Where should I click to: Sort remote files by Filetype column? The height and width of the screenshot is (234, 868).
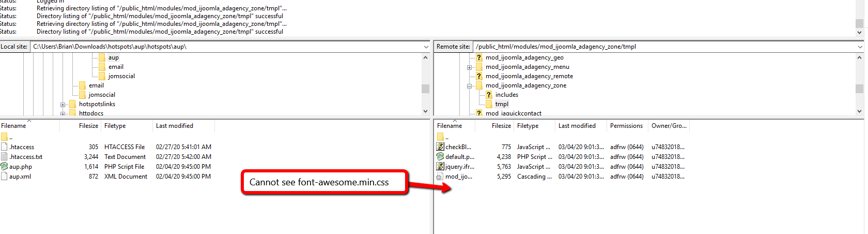coord(534,126)
